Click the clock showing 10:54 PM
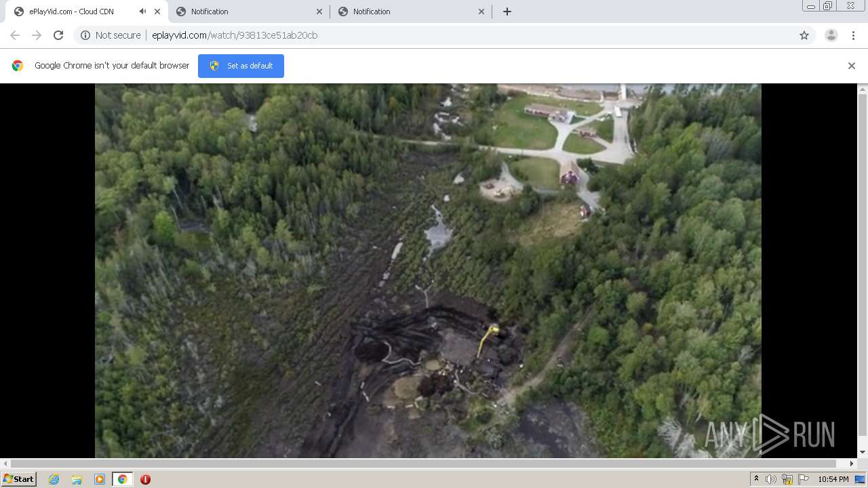868x488 pixels. (833, 479)
